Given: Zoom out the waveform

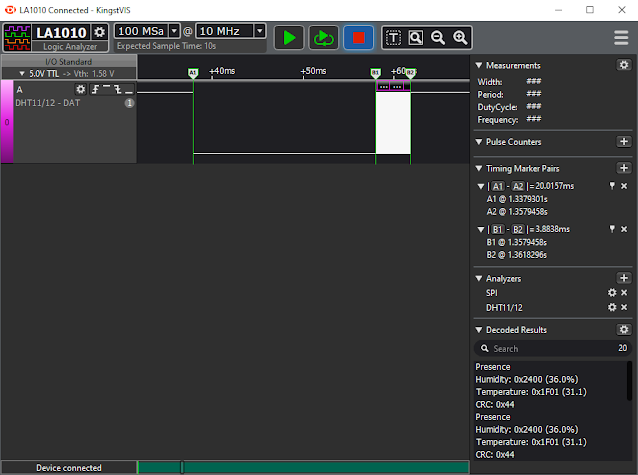Looking at the screenshot, I should [x=438, y=38].
